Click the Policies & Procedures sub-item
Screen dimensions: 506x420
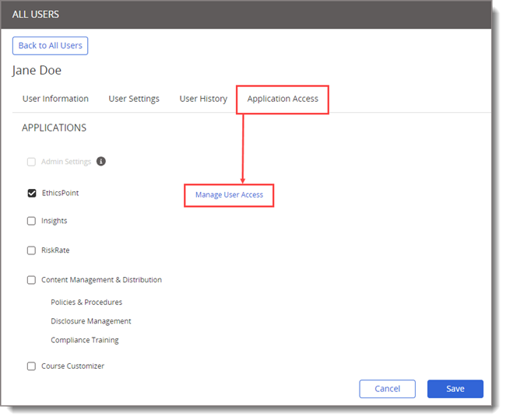point(86,302)
